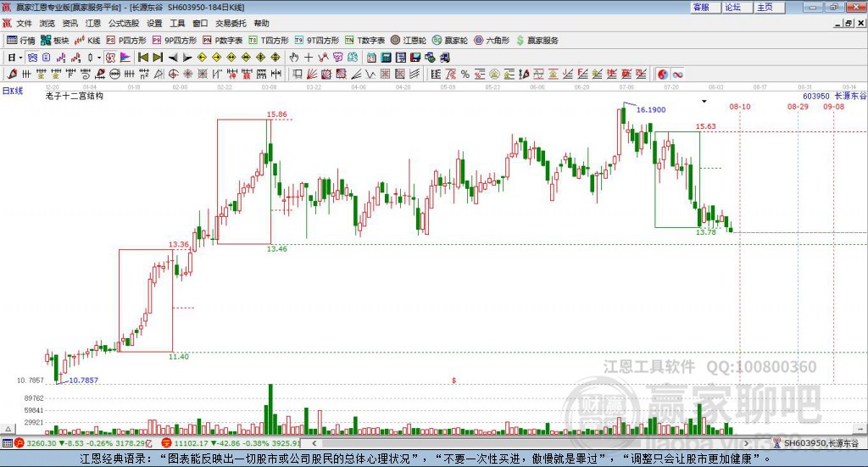Open the 文件 menu
868x467 pixels.
[24, 23]
